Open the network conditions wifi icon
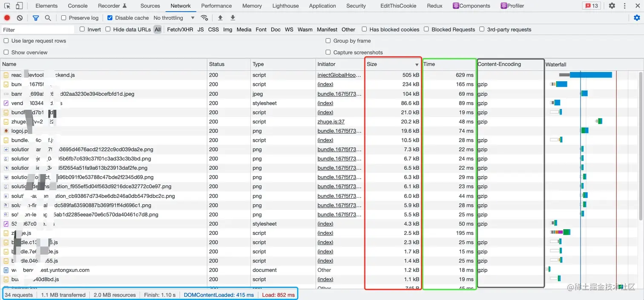 point(204,18)
